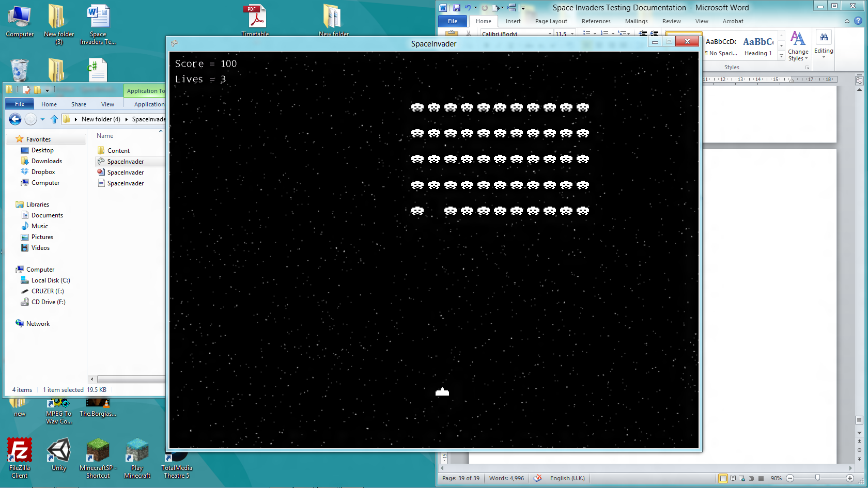This screenshot has height=488, width=868.
Task: Open font size dropdown showing 11.5
Action: coord(572,34)
